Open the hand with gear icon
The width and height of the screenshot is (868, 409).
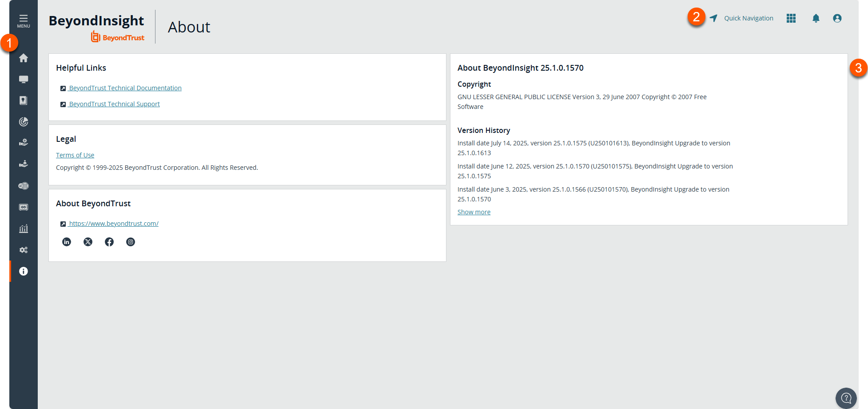pos(24,142)
